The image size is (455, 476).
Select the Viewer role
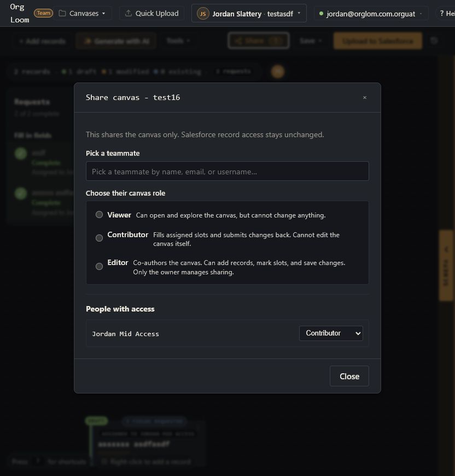[x=100, y=215]
